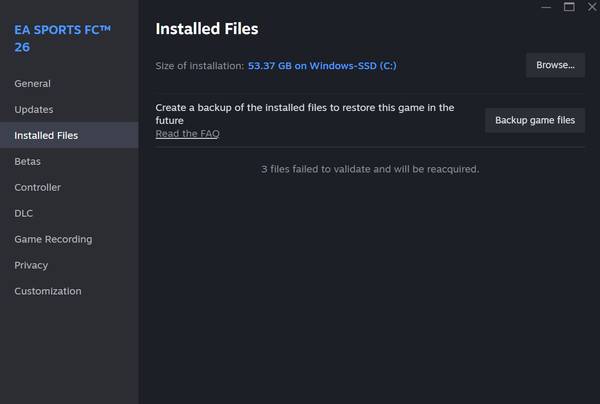Click the Browse... button
600x404 pixels.
pos(555,65)
